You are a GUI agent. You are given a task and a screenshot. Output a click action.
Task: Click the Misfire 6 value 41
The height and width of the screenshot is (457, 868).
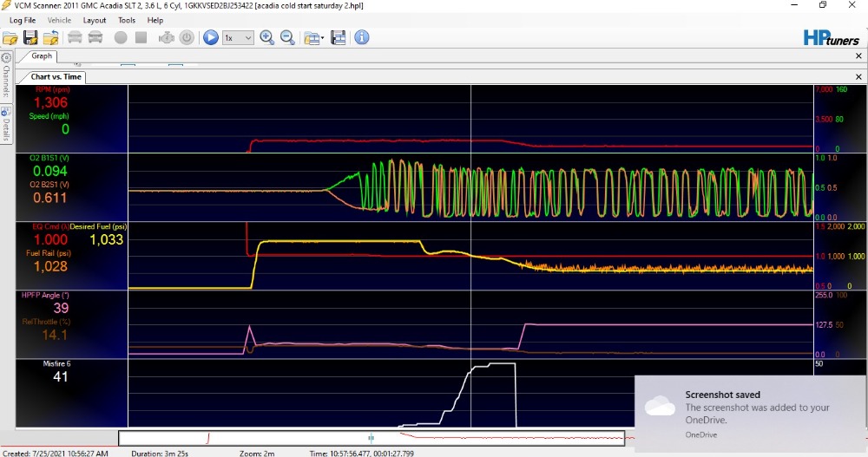point(61,376)
